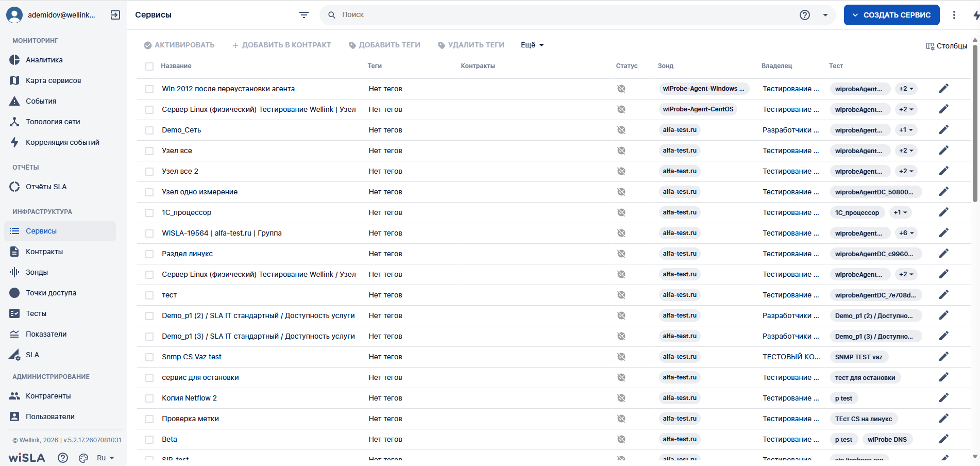980x466 pixels.
Task: Open the SNMP TEST vaz test chip
Action: [x=859, y=357]
